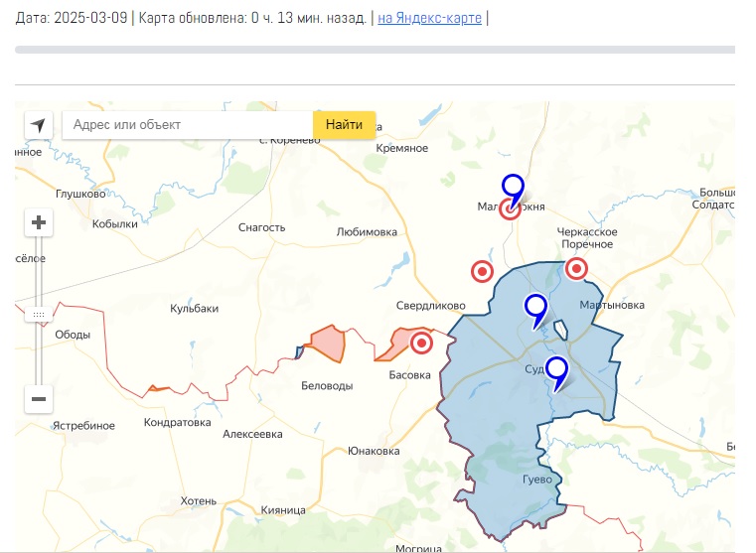Click red target marker at Малая Локня
The width and height of the screenshot is (756, 553).
(x=511, y=209)
